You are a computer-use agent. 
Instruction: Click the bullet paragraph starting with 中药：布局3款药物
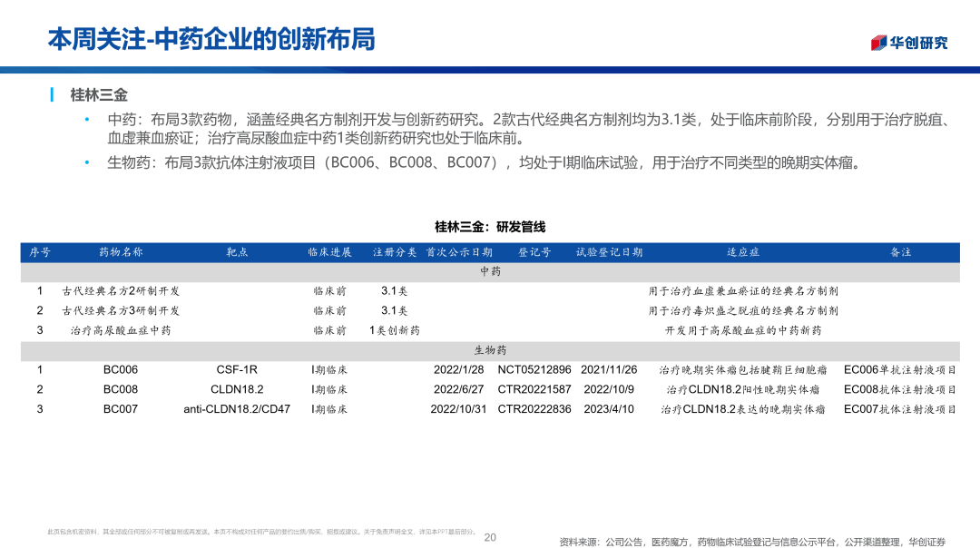pyautogui.click(x=530, y=129)
